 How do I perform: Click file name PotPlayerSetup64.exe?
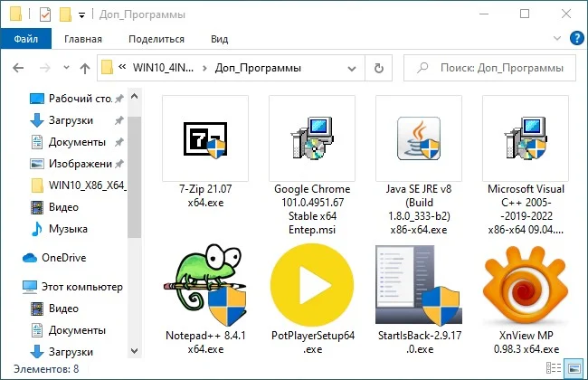(x=313, y=342)
